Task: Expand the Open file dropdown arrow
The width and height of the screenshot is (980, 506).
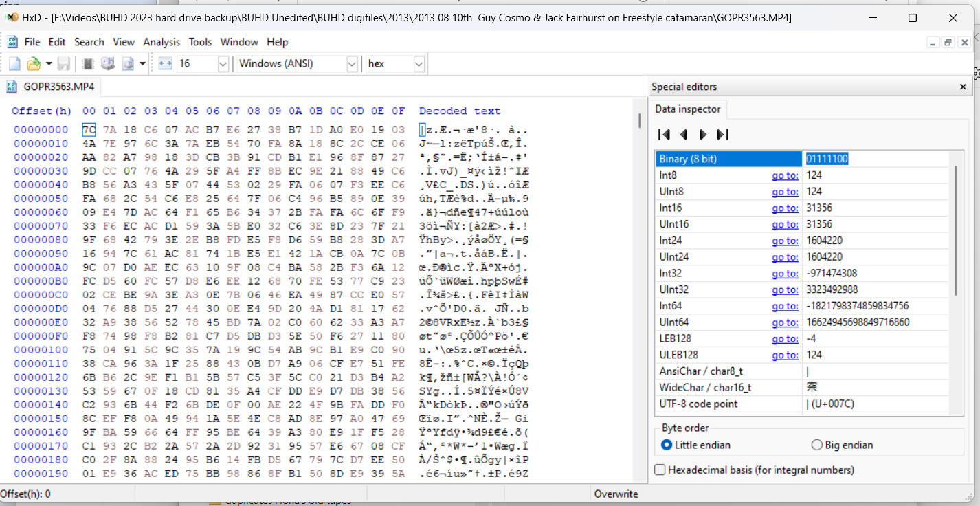Action: (49, 64)
